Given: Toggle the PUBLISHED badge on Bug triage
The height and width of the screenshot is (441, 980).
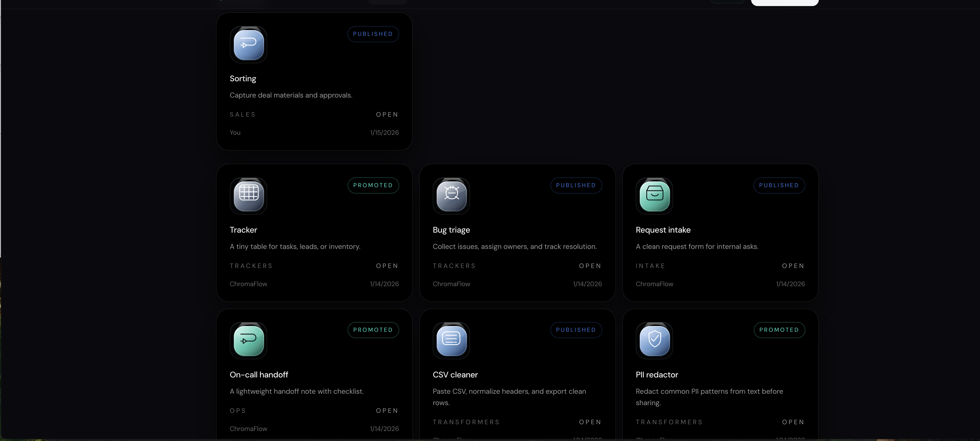Looking at the screenshot, I should pos(576,185).
